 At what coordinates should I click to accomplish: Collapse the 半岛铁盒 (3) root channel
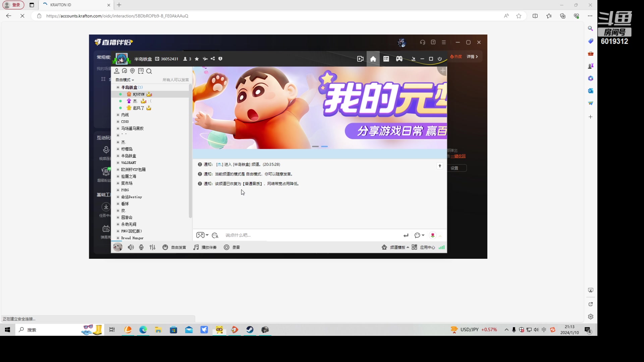118,87
